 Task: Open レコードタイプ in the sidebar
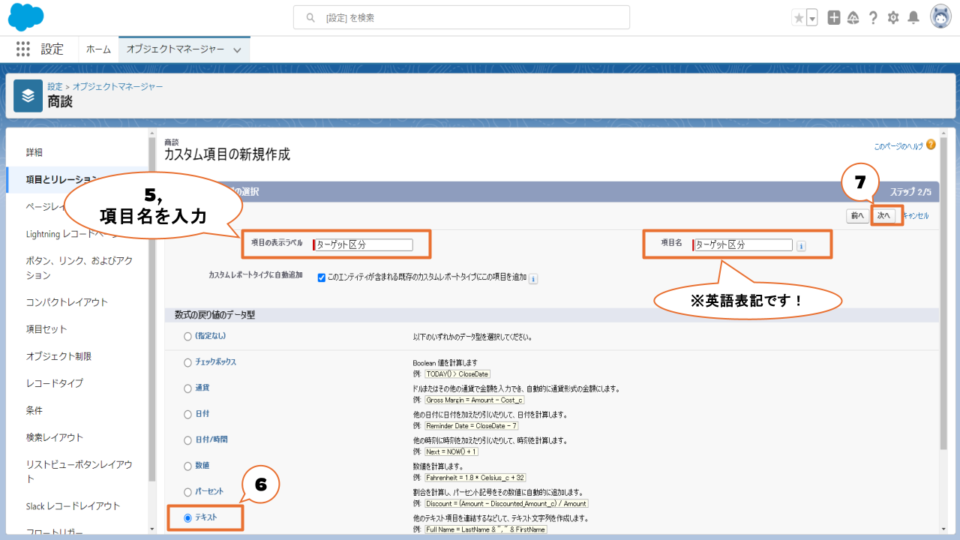pyautogui.click(x=54, y=383)
